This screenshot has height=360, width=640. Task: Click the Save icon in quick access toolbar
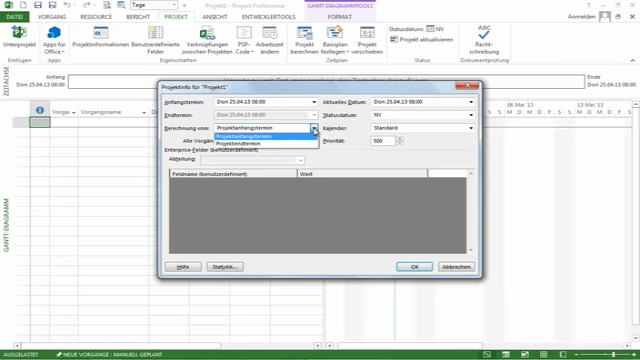click(38, 5)
